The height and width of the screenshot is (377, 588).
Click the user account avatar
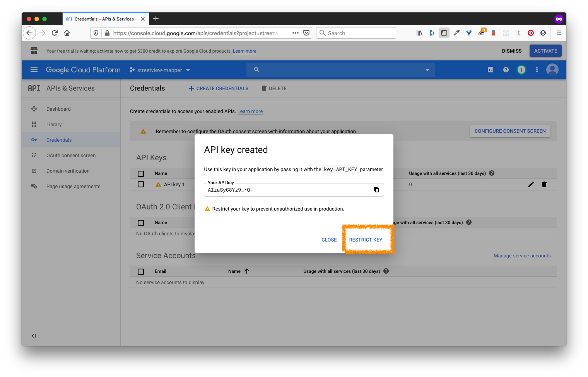point(552,70)
